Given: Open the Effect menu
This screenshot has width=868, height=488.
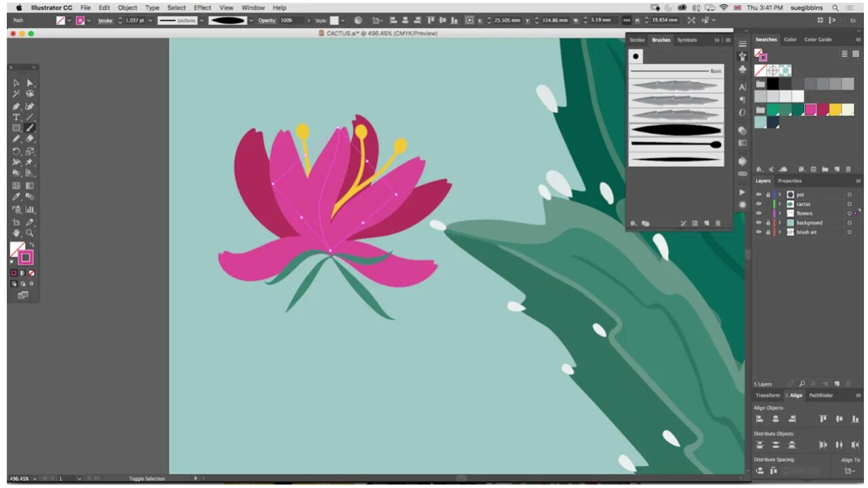Looking at the screenshot, I should (x=203, y=7).
